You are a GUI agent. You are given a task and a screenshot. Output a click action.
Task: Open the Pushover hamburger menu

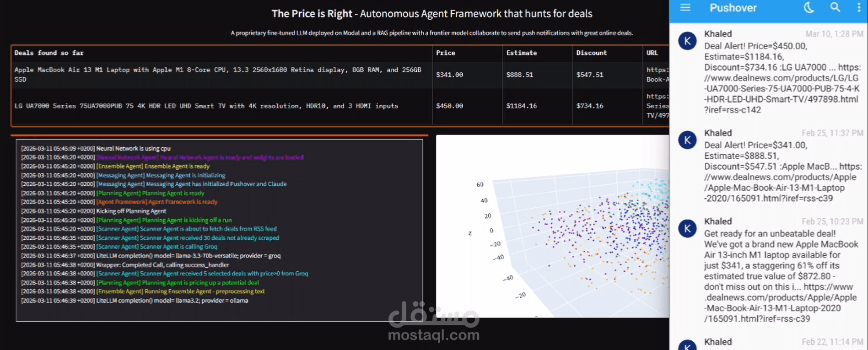click(x=685, y=7)
